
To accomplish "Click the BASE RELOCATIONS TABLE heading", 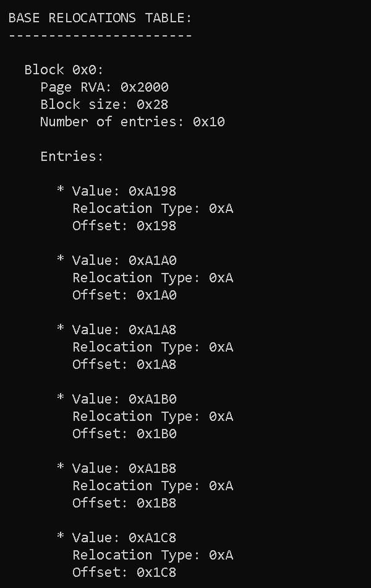I will pyautogui.click(x=100, y=18).
